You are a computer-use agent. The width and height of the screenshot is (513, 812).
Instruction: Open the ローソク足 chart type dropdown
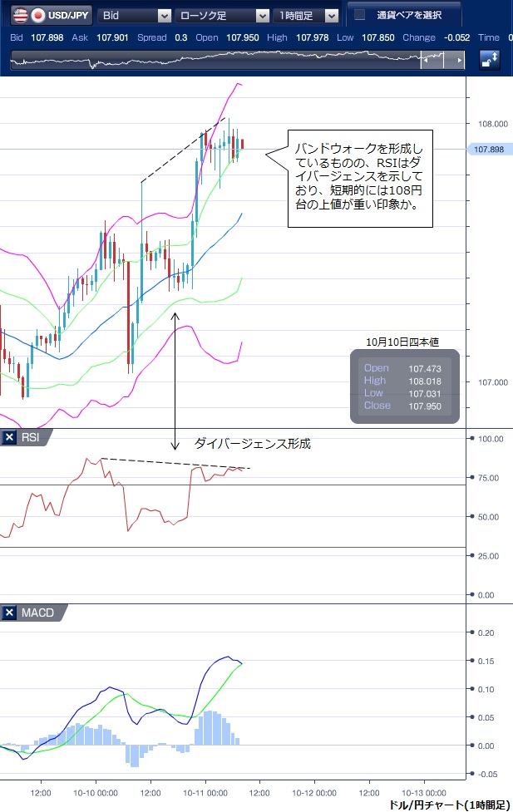point(221,15)
